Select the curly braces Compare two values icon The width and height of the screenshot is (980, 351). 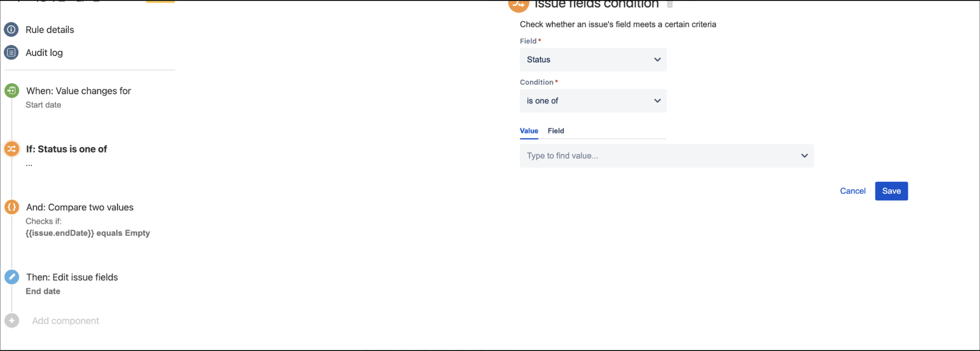(x=12, y=207)
